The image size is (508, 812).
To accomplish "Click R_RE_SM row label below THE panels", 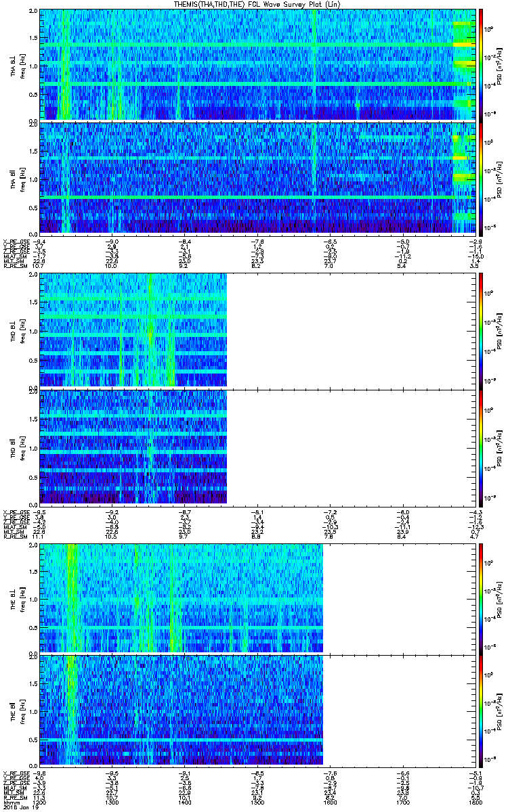I will click(x=14, y=798).
